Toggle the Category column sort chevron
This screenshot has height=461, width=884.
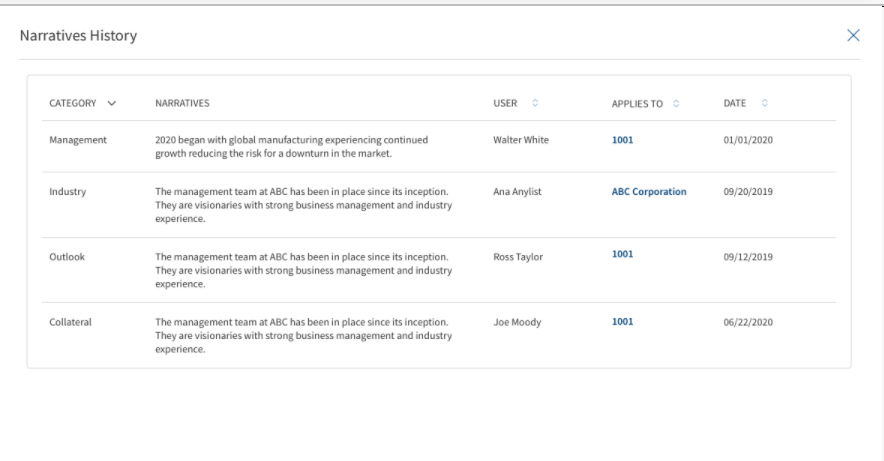(x=112, y=103)
